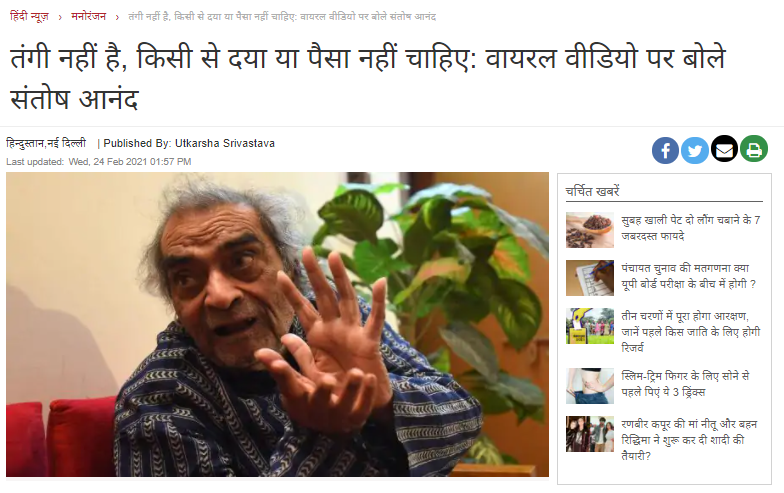Image resolution: width=784 pixels, height=493 pixels.
Task: Open the मनोरंजन breadcrumb link
Action: coord(88,16)
